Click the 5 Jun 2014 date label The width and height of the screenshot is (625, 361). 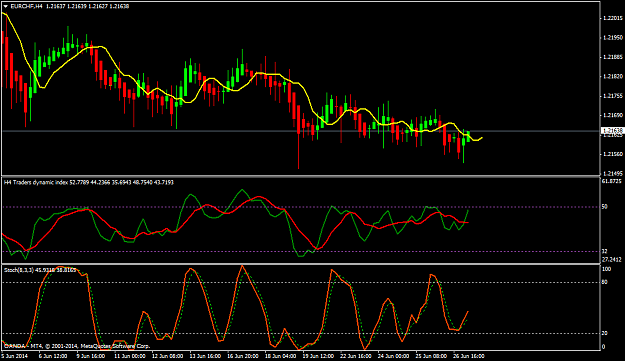[x=14, y=356]
